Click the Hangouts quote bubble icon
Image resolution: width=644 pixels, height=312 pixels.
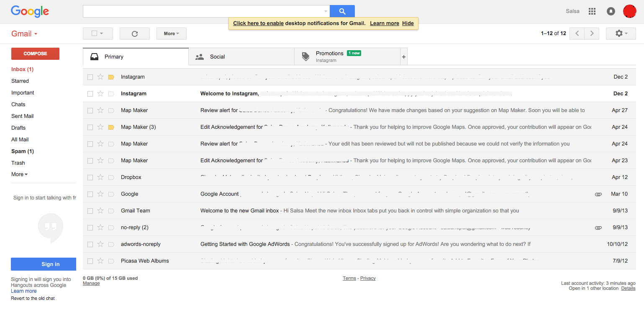[51, 228]
